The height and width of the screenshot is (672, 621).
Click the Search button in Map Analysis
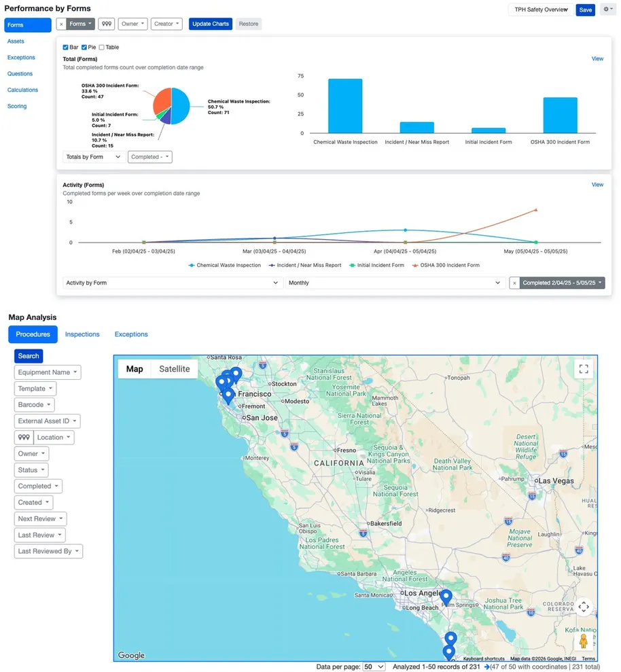pos(29,356)
